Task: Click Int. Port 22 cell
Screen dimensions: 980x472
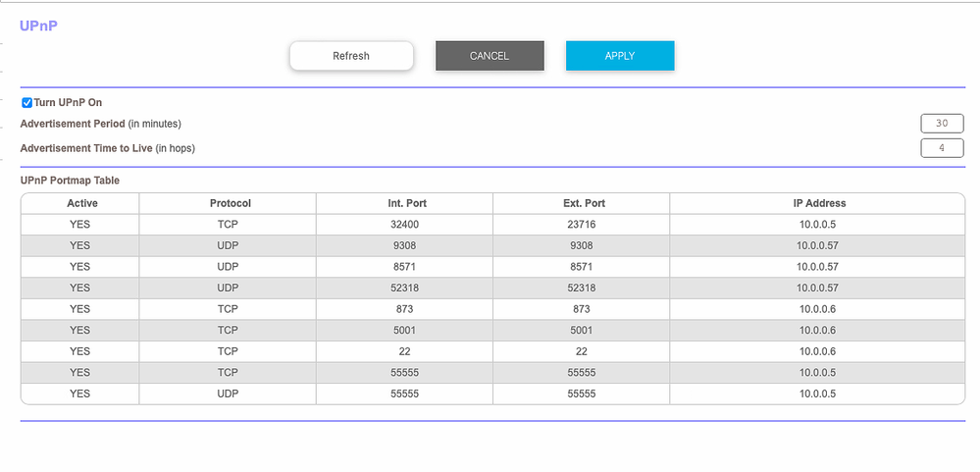Action: coord(404,351)
